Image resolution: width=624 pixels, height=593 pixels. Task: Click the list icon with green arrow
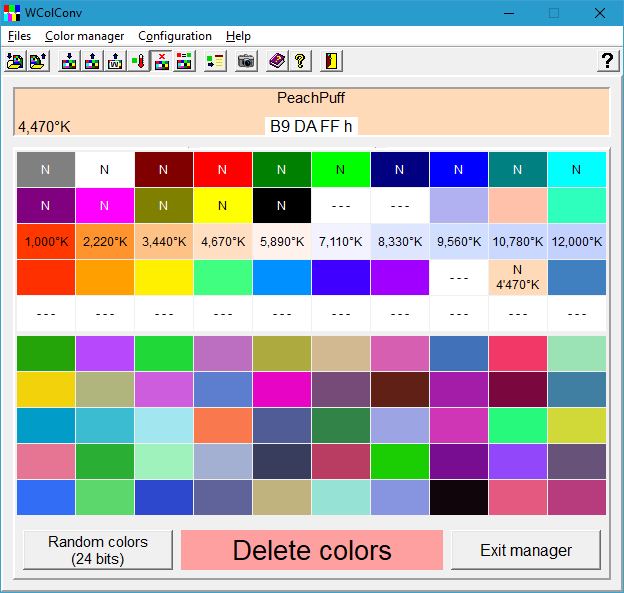pyautogui.click(x=214, y=61)
